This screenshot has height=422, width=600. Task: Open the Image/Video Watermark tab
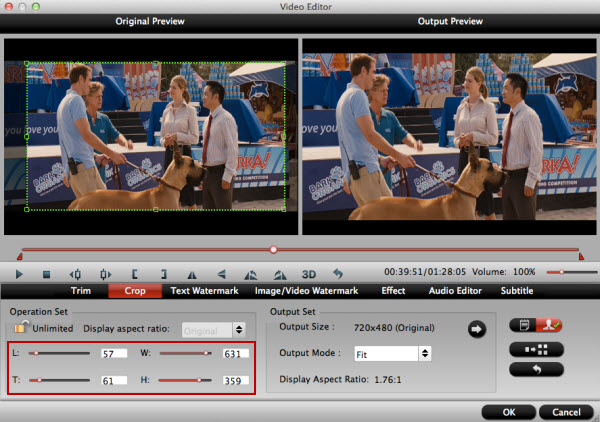[307, 291]
